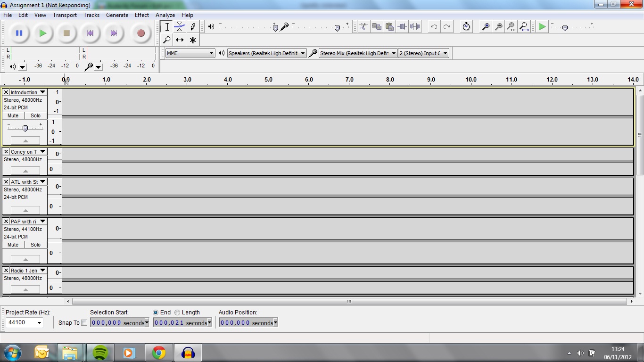Viewport: 644px width, 362px height.
Task: Open Spotify from the taskbar
Action: tap(99, 353)
